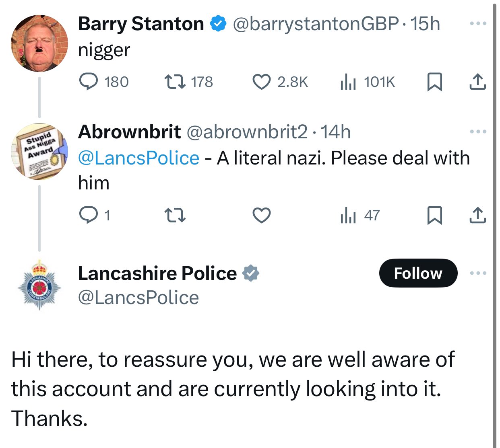Share Barry Stanton's tweet

coord(478,82)
